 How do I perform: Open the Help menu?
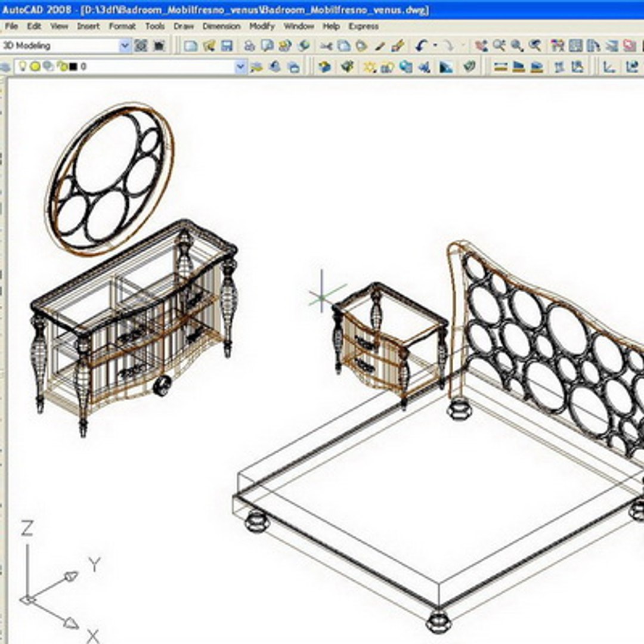tap(331, 26)
